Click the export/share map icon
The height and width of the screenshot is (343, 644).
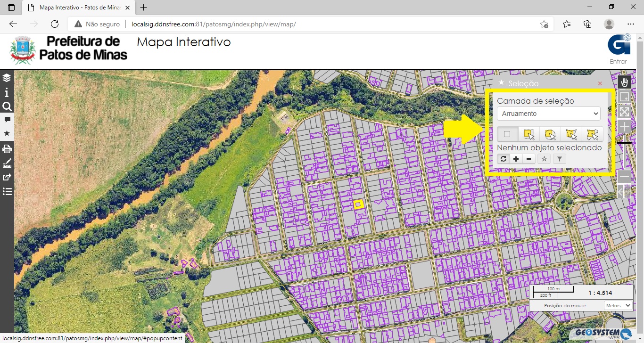coord(7,178)
